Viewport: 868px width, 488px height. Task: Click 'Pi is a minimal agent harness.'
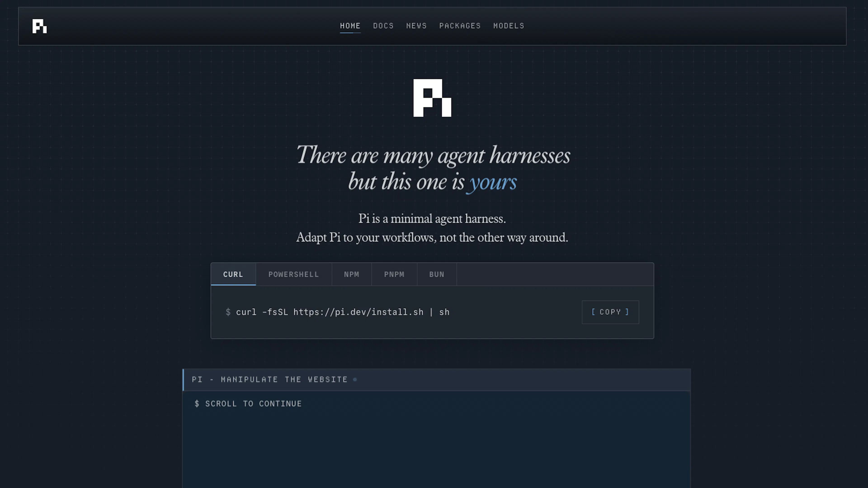tap(432, 218)
